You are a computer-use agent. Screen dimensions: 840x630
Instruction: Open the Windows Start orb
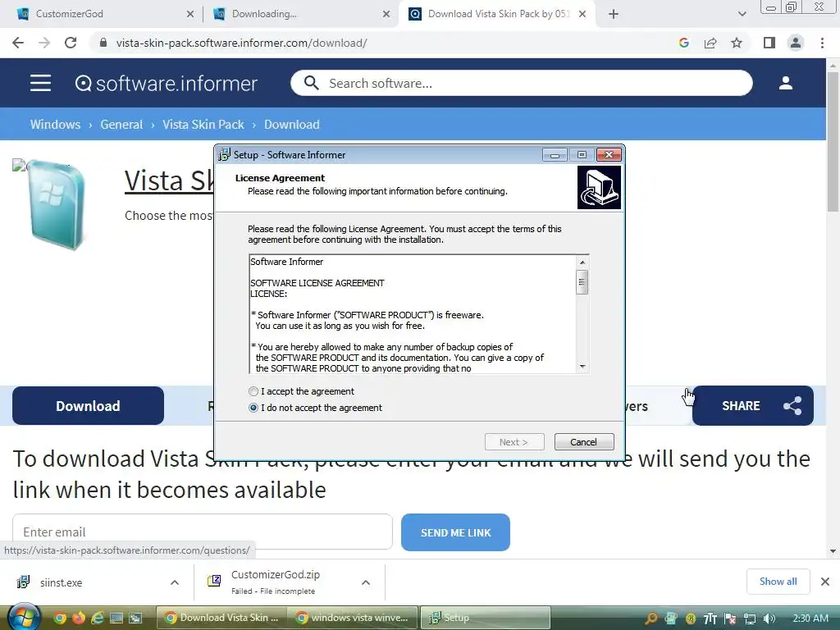24,617
